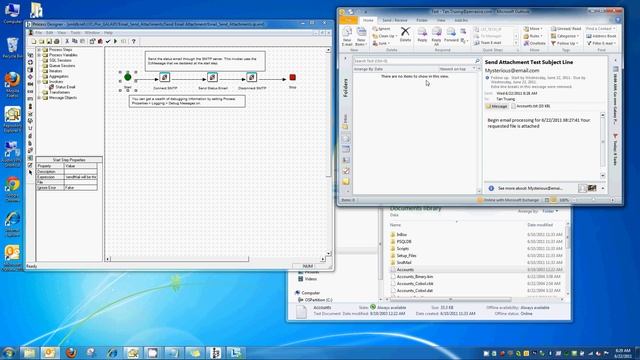Click the Print icon in Process Designer toolbar
Image resolution: width=640 pixels, height=360 pixels.
[x=57, y=41]
